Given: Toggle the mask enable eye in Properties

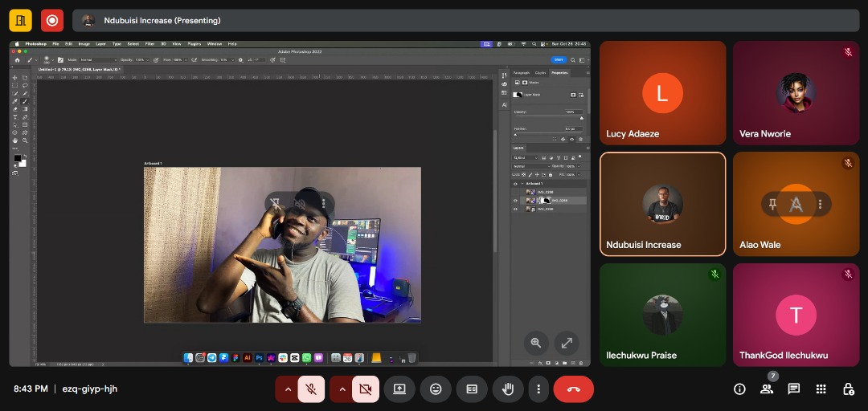Looking at the screenshot, I should [572, 140].
